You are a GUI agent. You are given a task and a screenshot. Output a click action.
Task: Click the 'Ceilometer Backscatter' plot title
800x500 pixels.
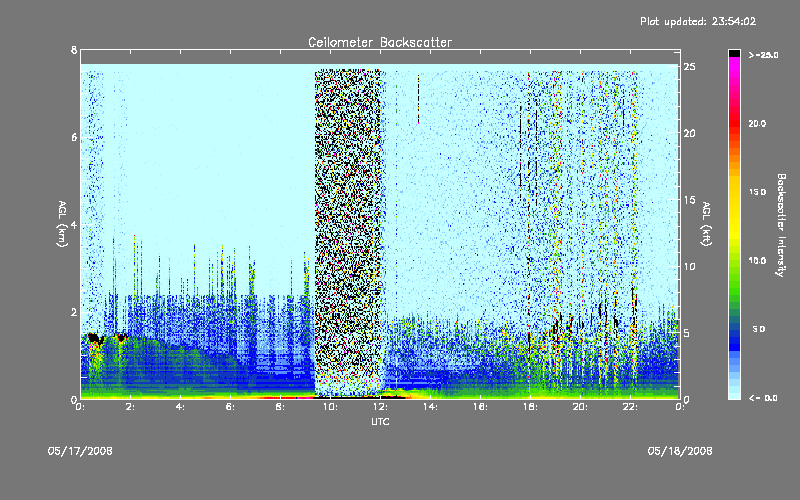coord(380,42)
